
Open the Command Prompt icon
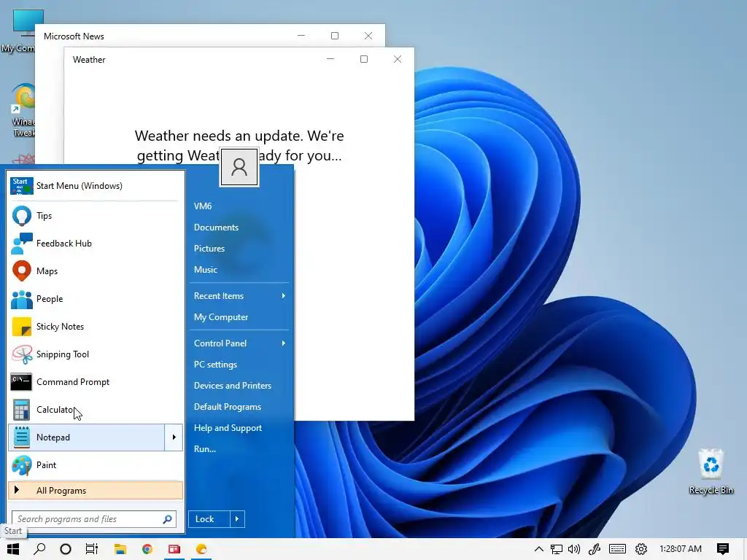pos(21,382)
